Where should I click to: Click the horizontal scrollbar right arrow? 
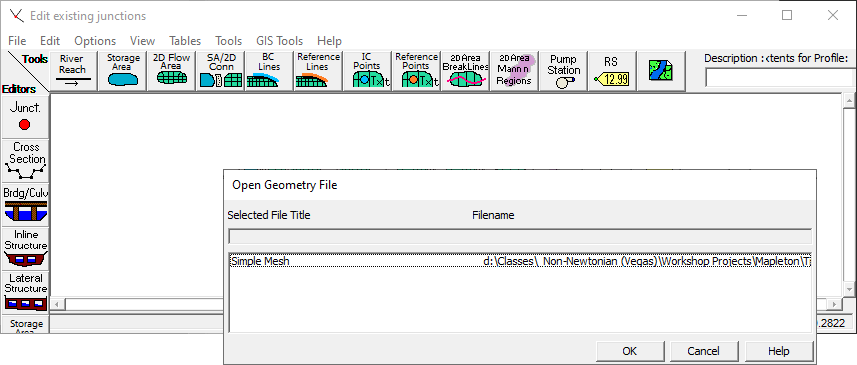tap(834, 304)
